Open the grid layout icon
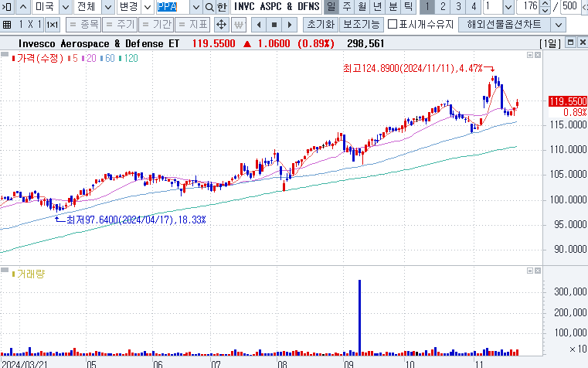This screenshot has width=588, height=368. [7, 25]
